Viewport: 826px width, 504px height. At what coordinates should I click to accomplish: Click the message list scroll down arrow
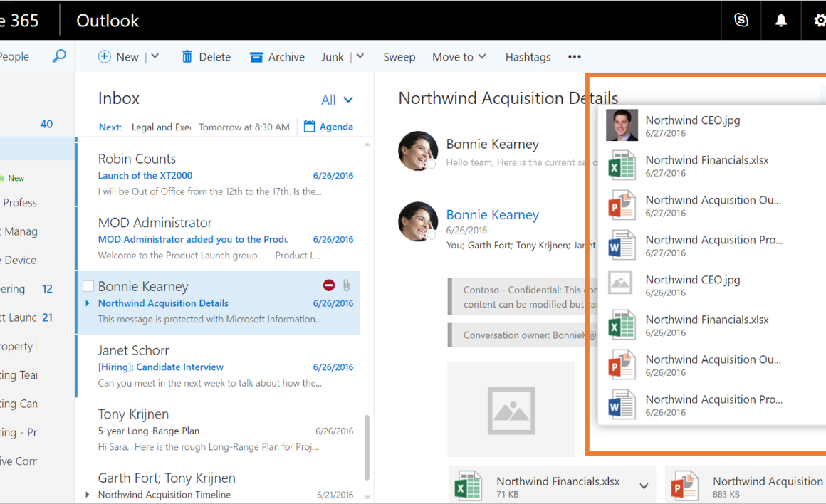point(367,497)
